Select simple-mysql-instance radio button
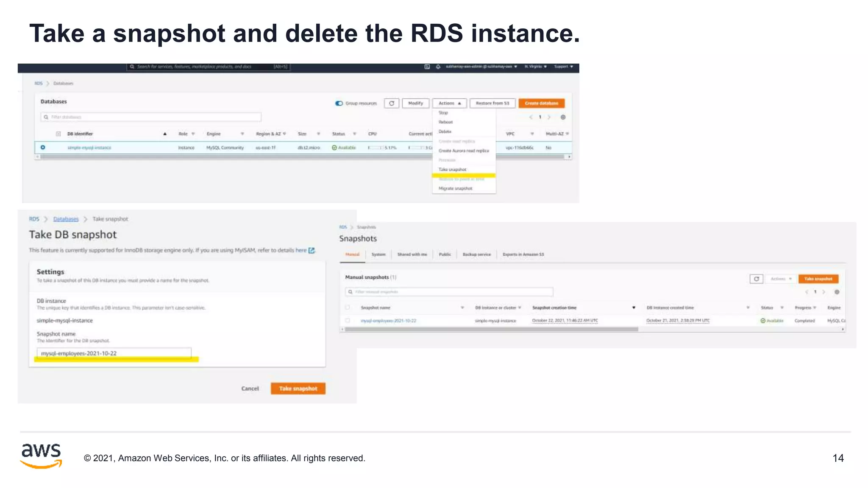Screen dimensions: 868x488 (x=43, y=147)
